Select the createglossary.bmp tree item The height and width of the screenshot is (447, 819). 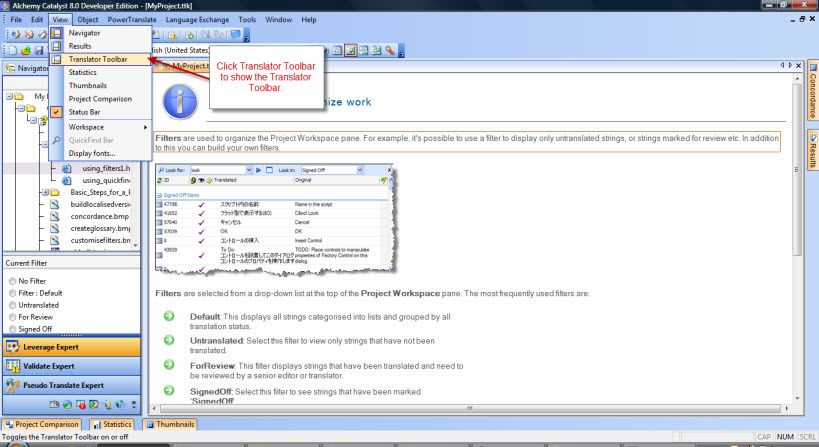point(100,228)
